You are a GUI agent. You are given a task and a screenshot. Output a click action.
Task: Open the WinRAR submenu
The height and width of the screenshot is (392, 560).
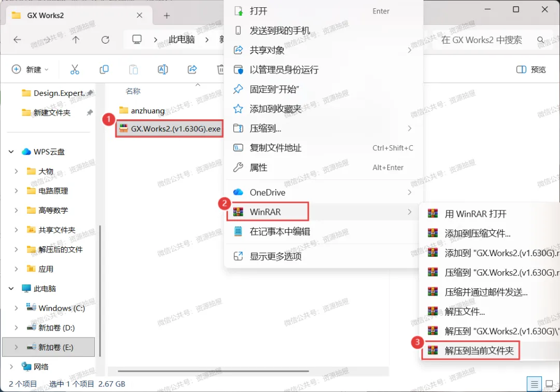pyautogui.click(x=323, y=212)
